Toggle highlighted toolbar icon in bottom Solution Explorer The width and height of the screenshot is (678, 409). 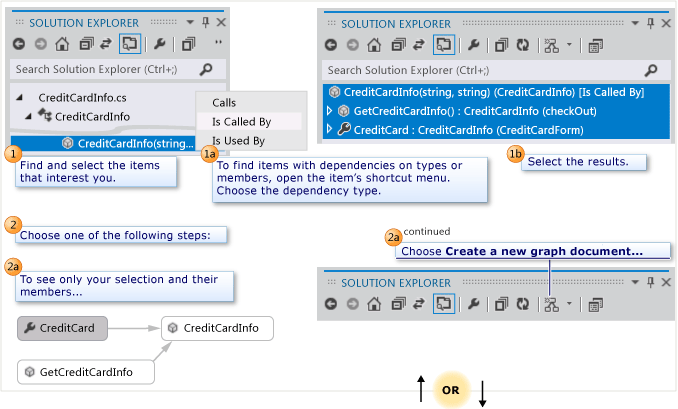[x=444, y=304]
